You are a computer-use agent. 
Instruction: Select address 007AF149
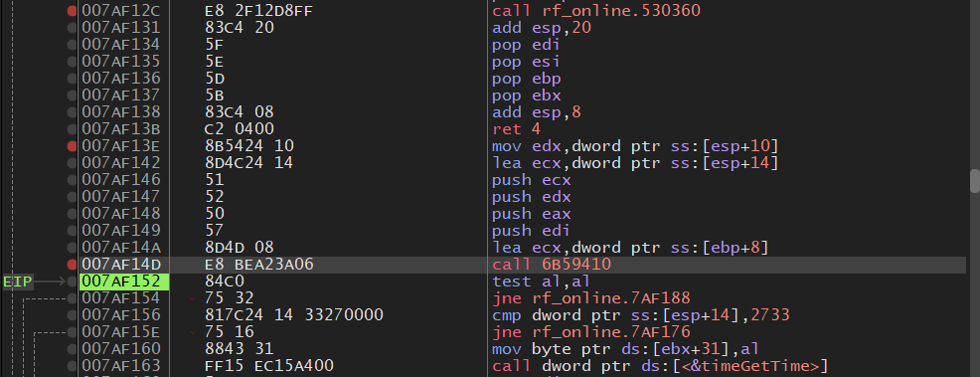(121, 231)
